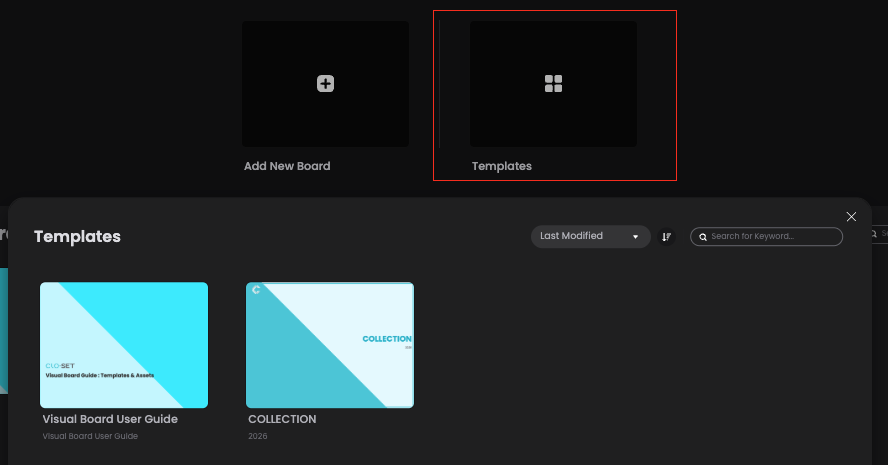Select the COLLECTION template thumbnail
Screen dimensions: 888x465
[330, 345]
